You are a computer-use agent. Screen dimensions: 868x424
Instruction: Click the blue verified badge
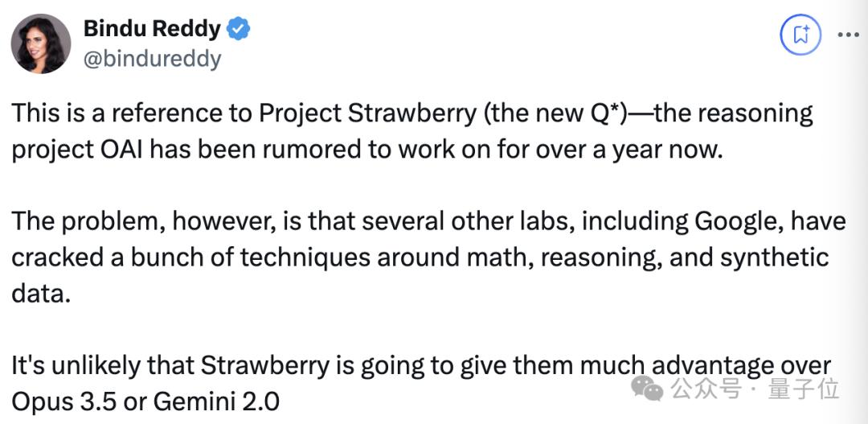[x=238, y=30]
